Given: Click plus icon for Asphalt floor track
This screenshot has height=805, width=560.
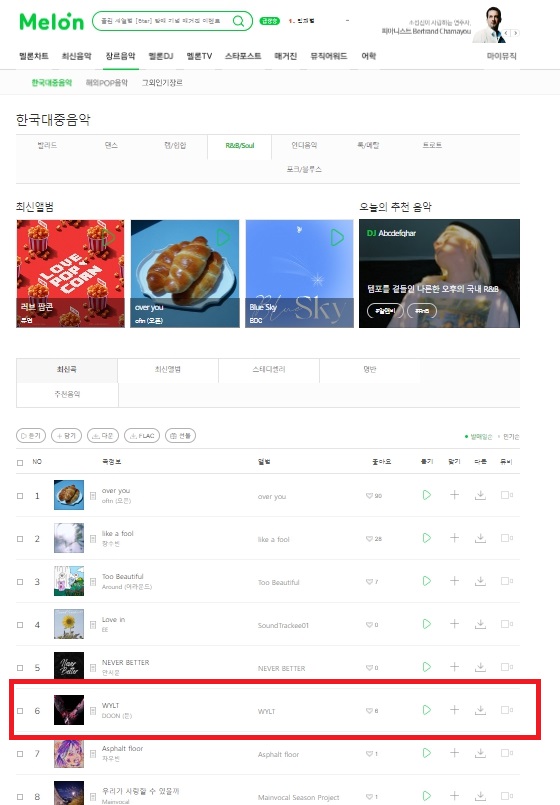Looking at the screenshot, I should coord(454,753).
